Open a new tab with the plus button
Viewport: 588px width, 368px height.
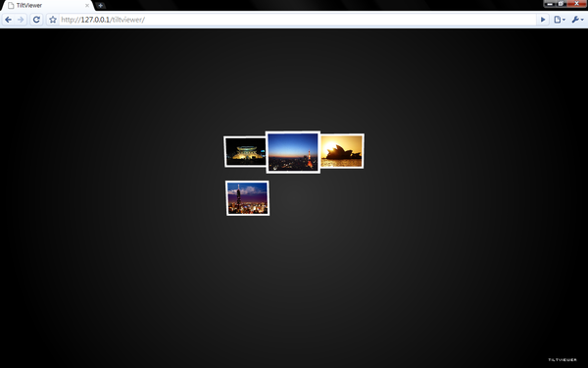coord(100,6)
